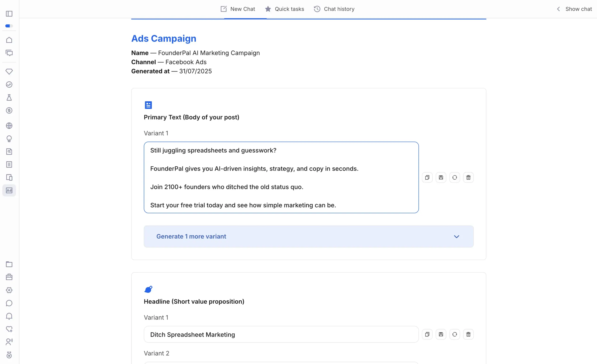
Task: Start a New Chat
Action: pos(237,9)
